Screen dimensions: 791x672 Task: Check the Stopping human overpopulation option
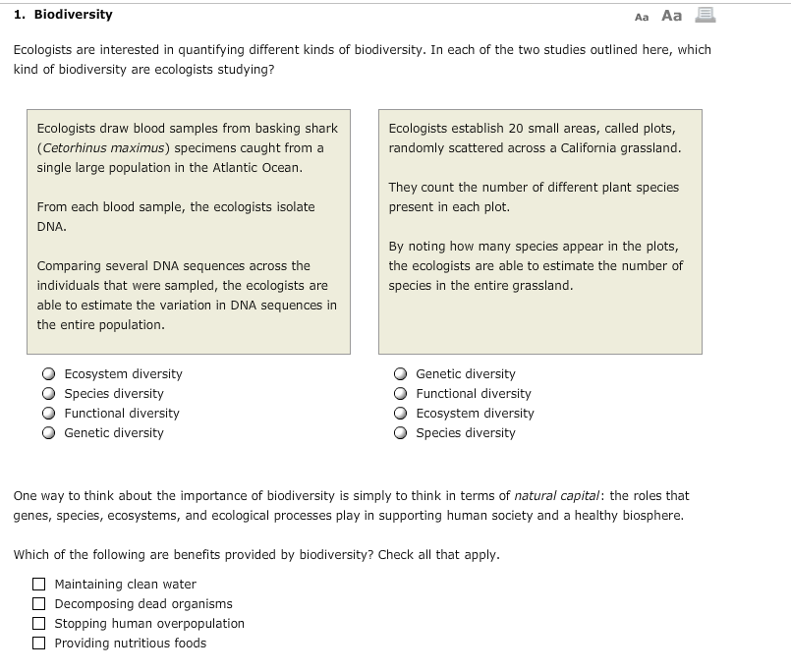point(39,623)
